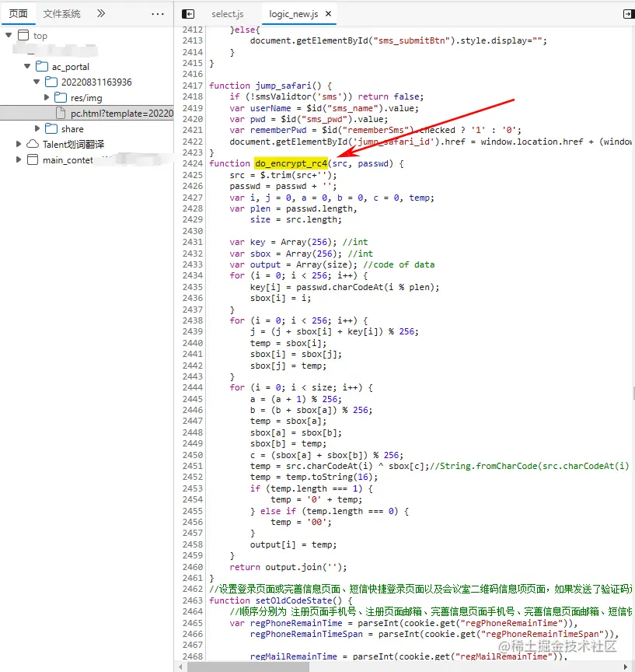Expand the share folder

pyautogui.click(x=37, y=128)
